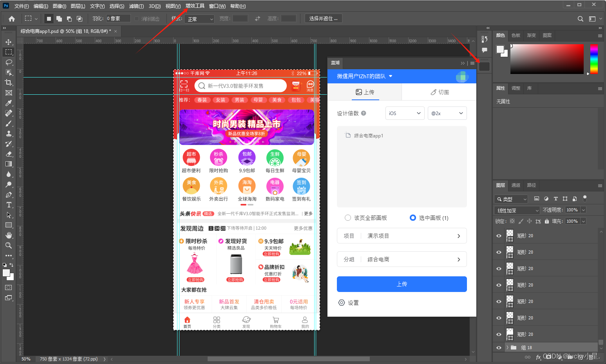Pick a color in the color field
The image size is (606, 364).
click(547, 59)
